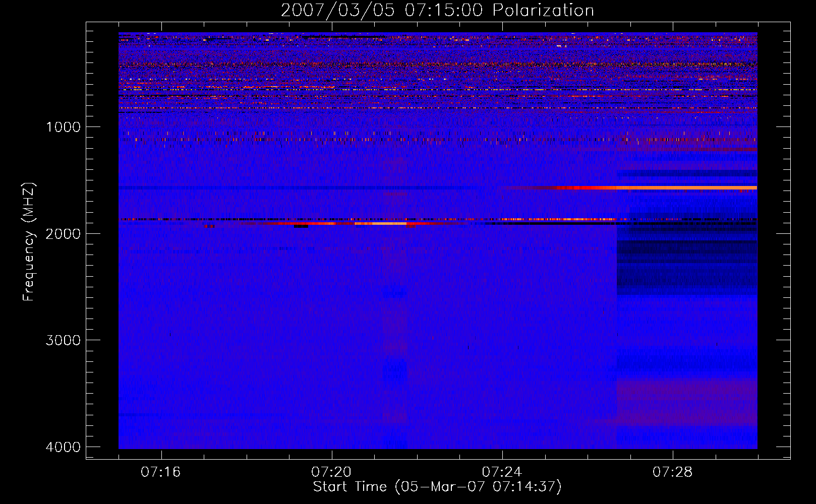Click the 2000 frequency tick label

point(63,233)
